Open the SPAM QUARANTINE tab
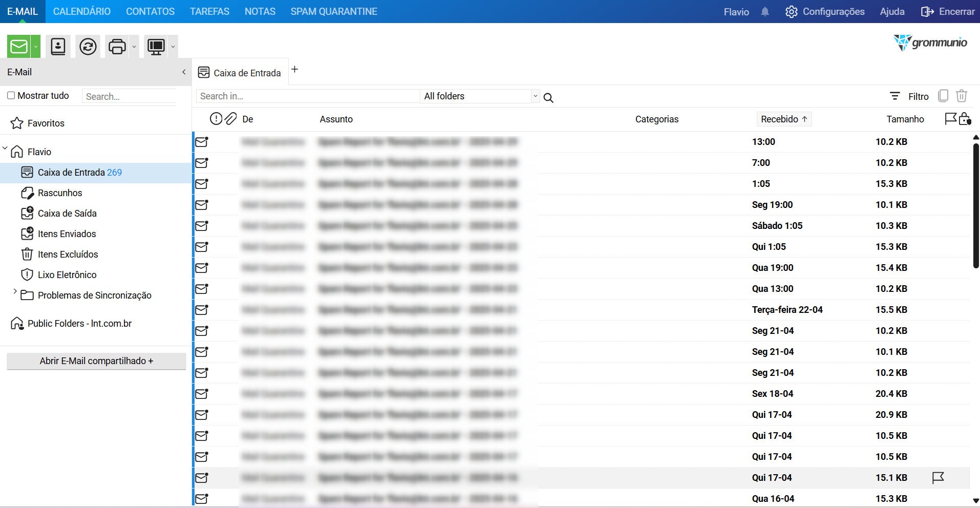 pos(334,11)
